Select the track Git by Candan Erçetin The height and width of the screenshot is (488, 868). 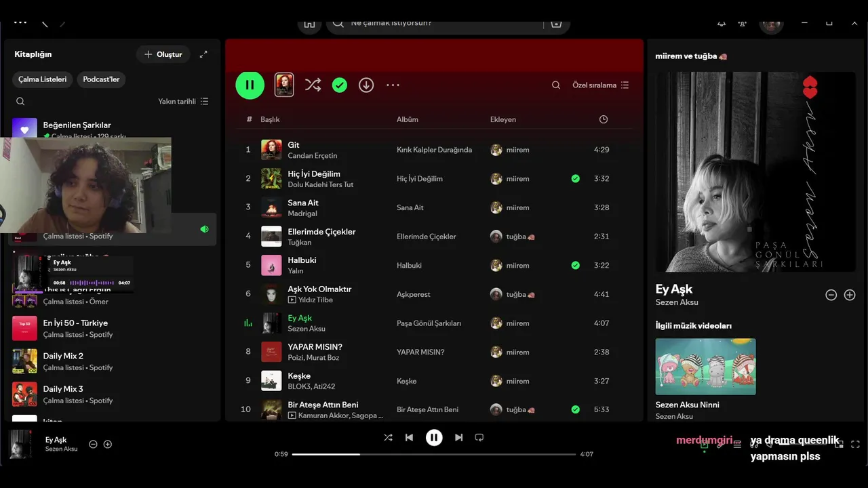point(434,150)
